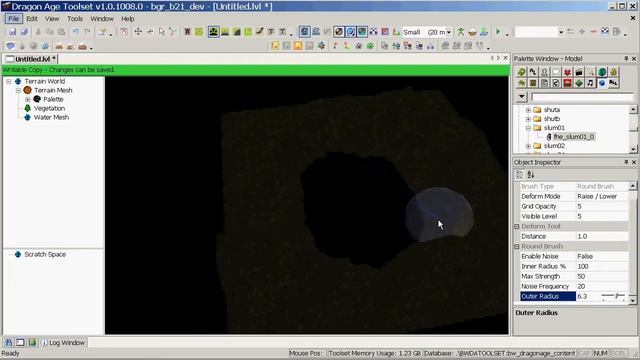The width and height of the screenshot is (640, 360).
Task: Select the four-arrow Move tool icon
Action: [x=138, y=32]
